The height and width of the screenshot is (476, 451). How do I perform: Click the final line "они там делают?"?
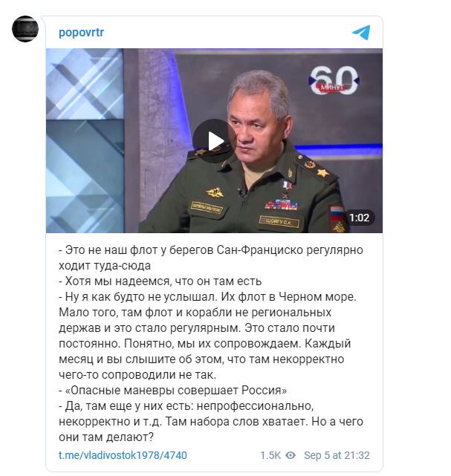click(106, 437)
